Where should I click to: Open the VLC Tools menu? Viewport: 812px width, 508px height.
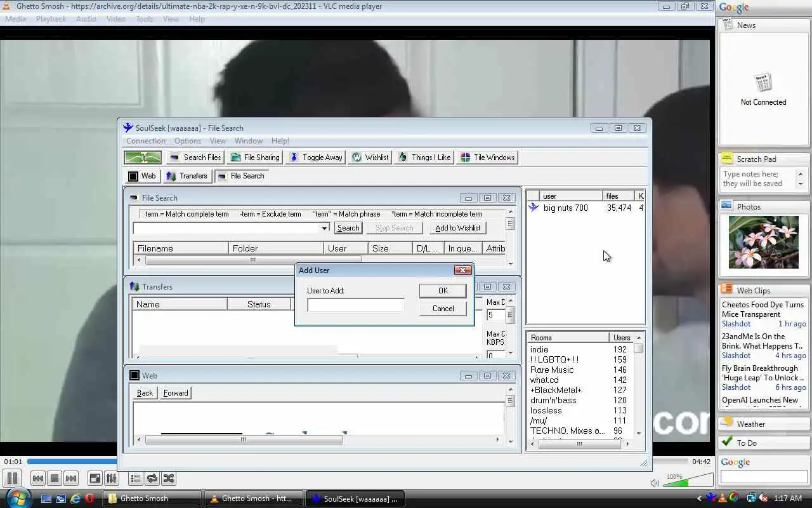(145, 19)
